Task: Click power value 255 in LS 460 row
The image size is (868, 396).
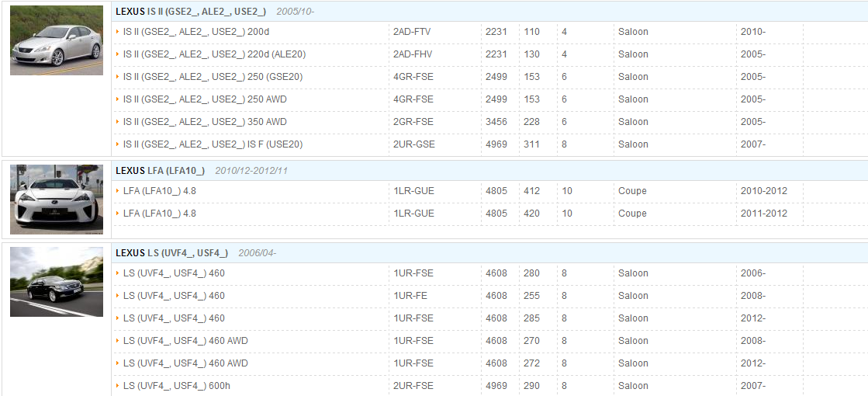Action: [531, 296]
